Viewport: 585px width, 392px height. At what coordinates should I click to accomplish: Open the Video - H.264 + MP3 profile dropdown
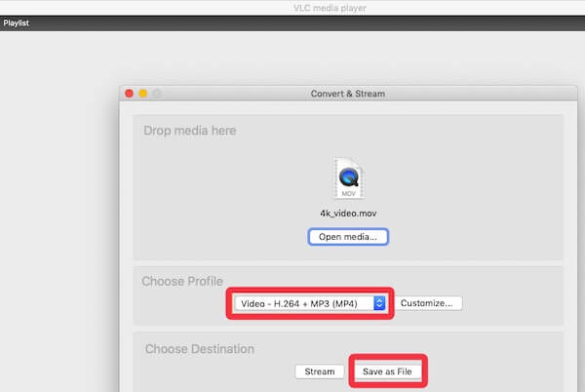tap(302, 303)
